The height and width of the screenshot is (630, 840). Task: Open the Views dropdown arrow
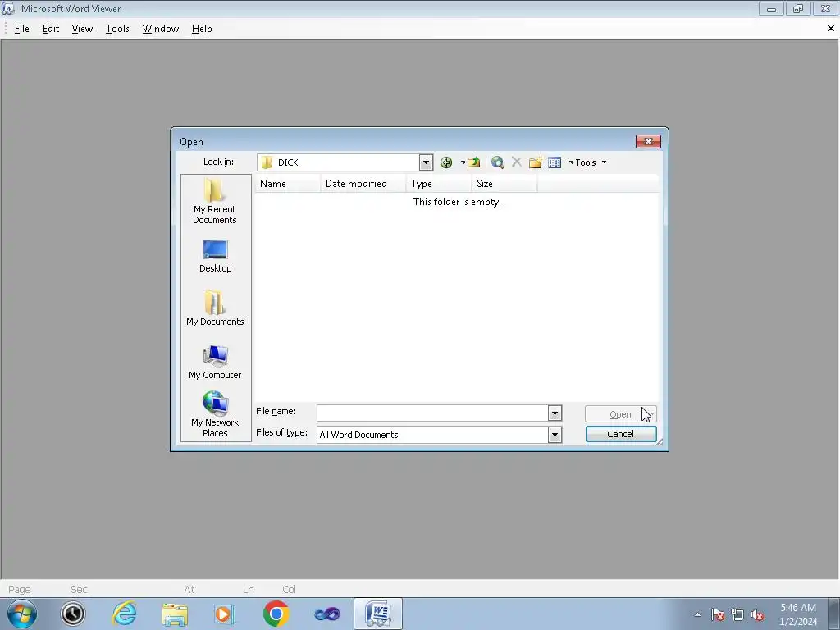(x=571, y=162)
